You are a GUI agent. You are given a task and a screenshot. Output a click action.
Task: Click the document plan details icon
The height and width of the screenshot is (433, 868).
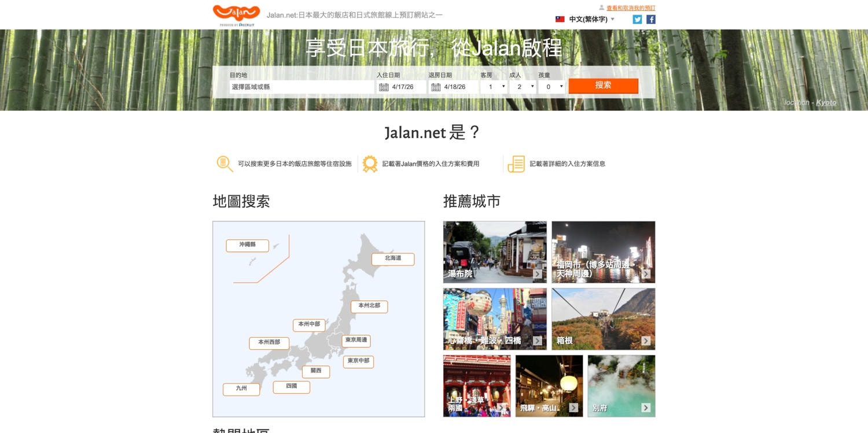click(516, 164)
